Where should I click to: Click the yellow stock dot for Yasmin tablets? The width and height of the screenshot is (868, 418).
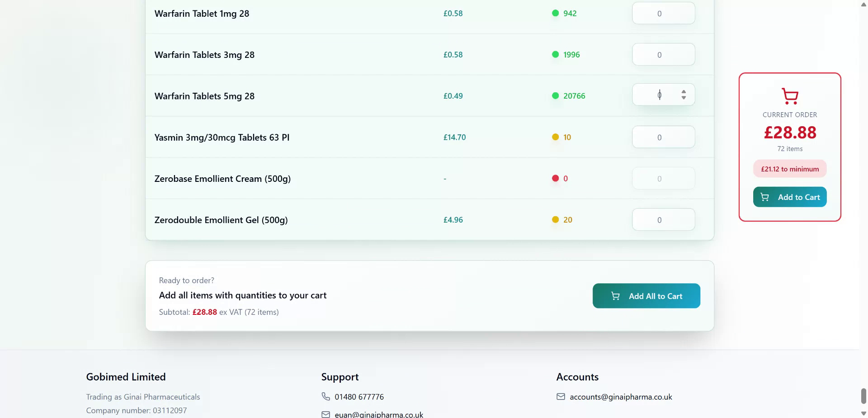click(x=555, y=137)
